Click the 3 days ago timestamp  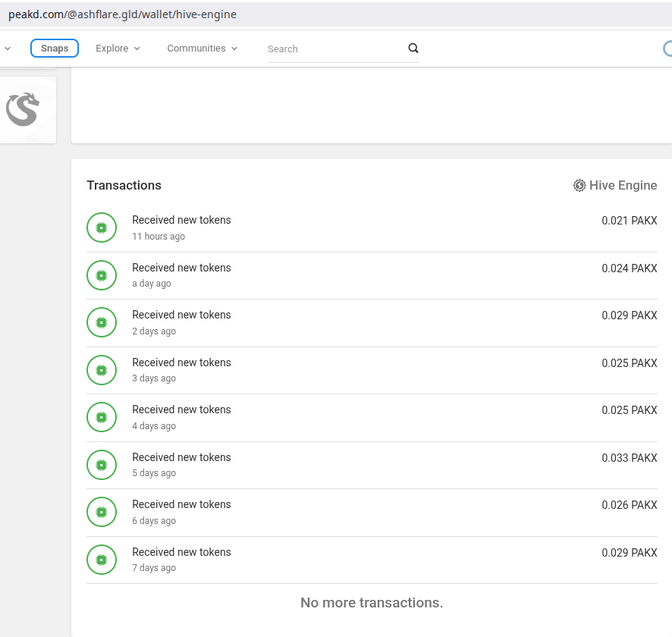click(154, 378)
